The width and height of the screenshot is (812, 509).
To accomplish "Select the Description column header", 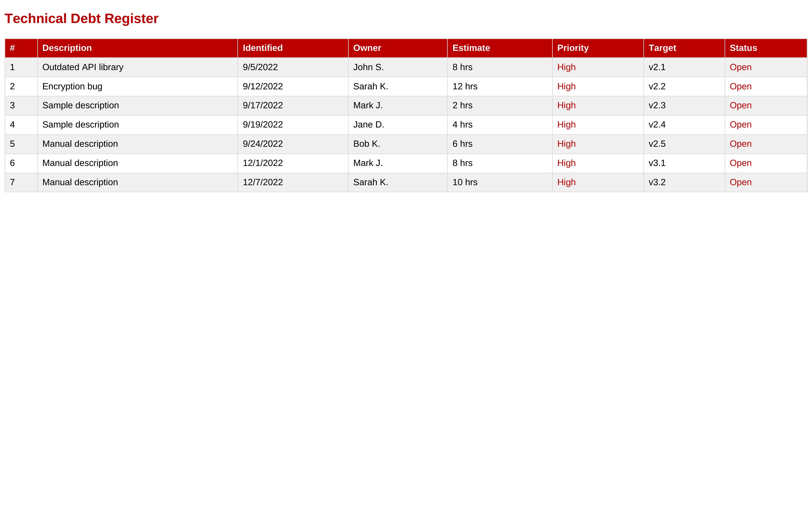I will [137, 48].
